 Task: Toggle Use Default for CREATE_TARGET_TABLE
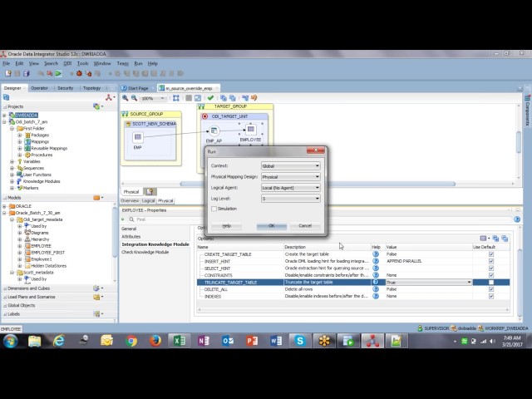[491, 254]
